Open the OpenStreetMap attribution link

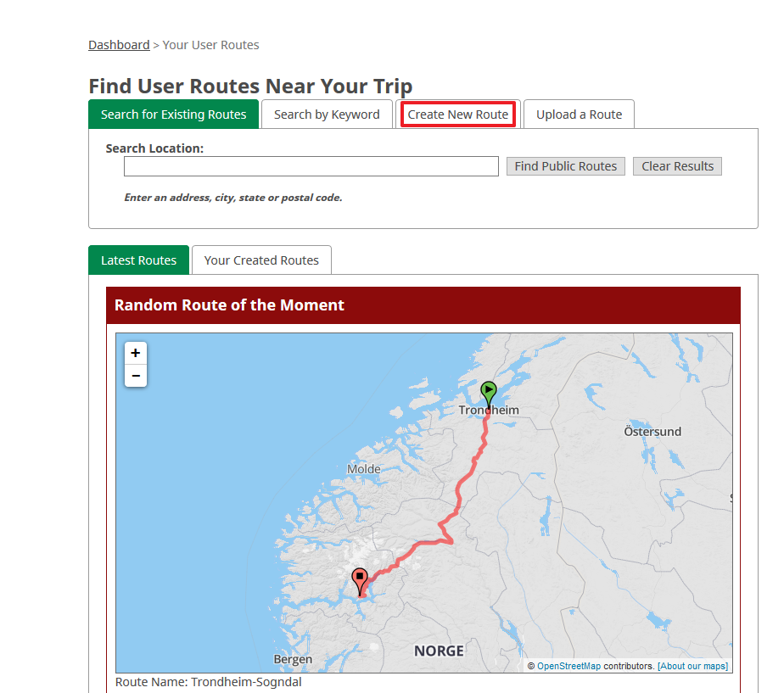click(x=568, y=666)
